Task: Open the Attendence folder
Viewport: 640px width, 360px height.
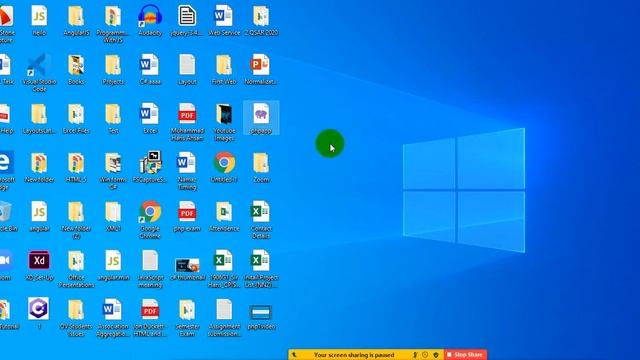Action: [224, 216]
